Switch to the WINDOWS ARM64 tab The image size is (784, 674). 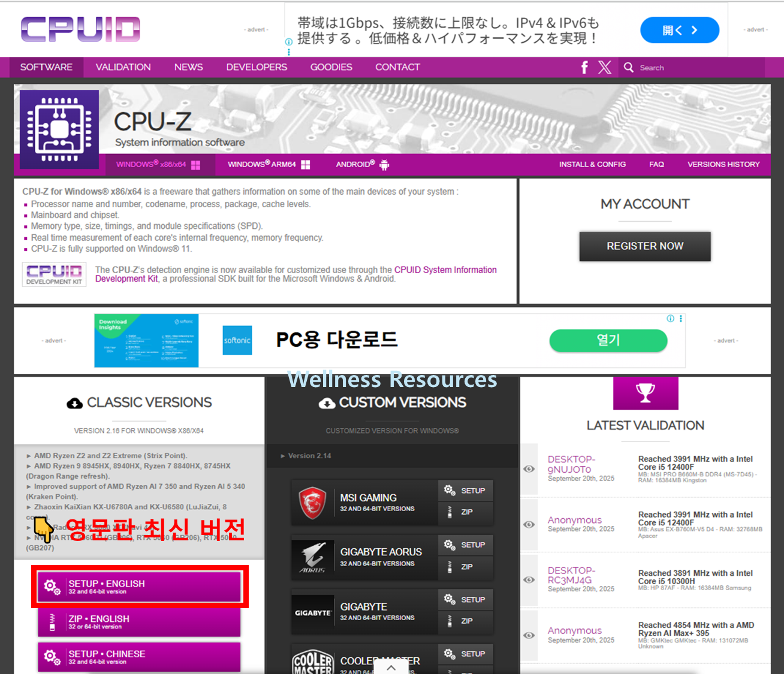point(269,165)
